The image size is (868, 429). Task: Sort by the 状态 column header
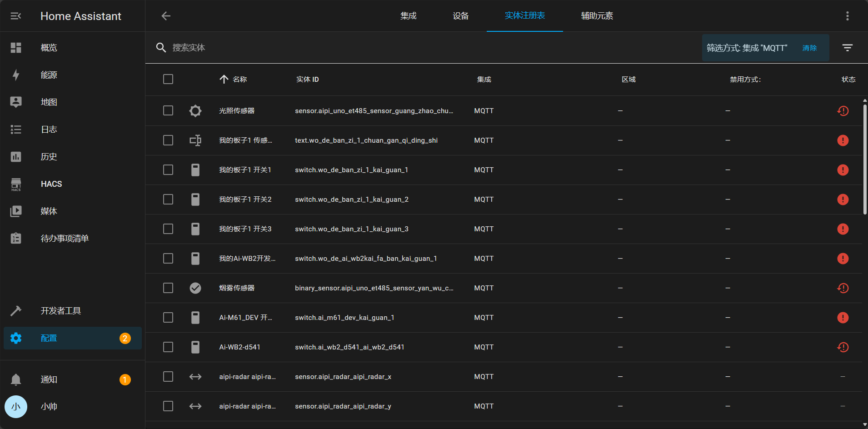click(x=848, y=80)
